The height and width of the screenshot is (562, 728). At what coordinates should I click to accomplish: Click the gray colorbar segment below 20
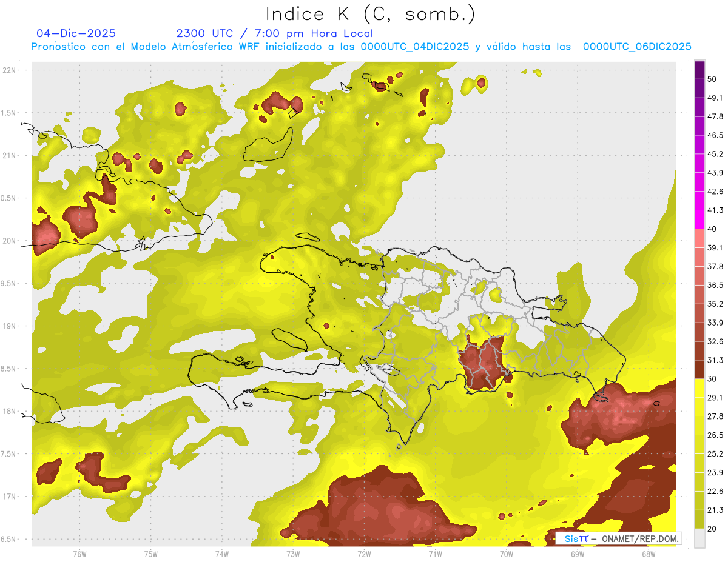coord(699,538)
